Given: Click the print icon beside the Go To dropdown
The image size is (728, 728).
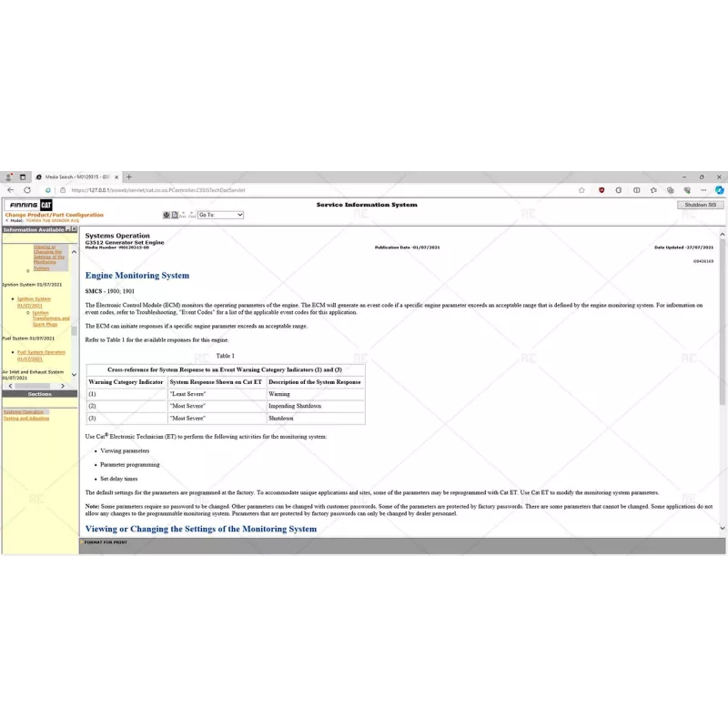Looking at the screenshot, I should tap(167, 215).
